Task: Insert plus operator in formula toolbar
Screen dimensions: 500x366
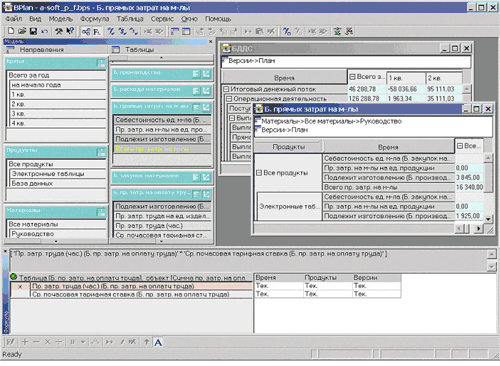Action: pyautogui.click(x=25, y=342)
